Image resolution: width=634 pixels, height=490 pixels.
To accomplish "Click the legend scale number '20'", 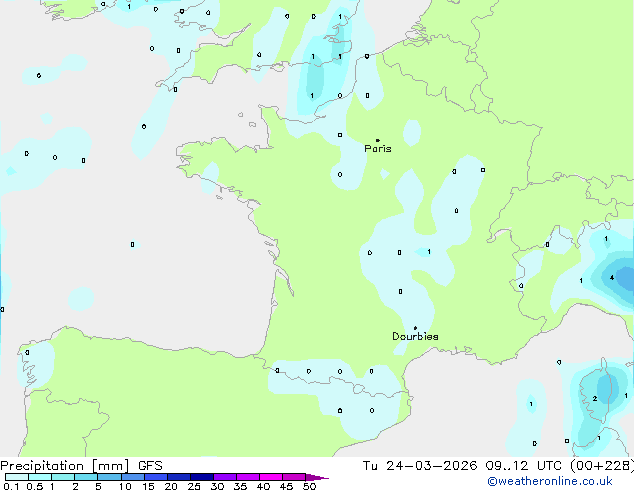I will coord(171,486).
